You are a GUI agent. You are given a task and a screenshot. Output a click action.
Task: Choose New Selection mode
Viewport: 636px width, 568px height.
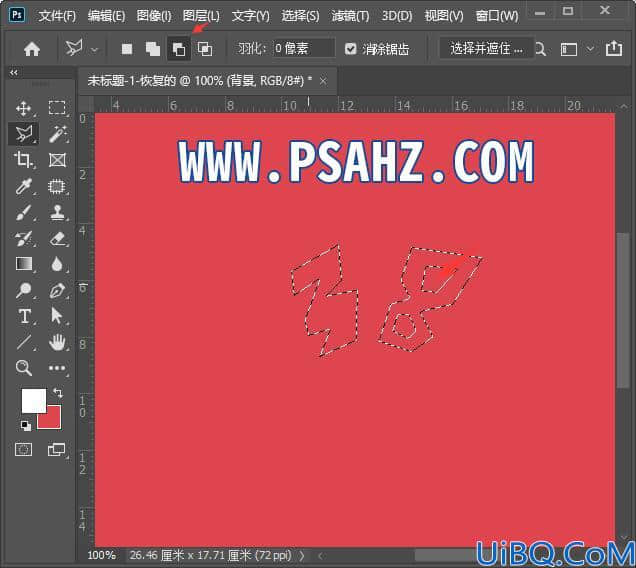(127, 49)
